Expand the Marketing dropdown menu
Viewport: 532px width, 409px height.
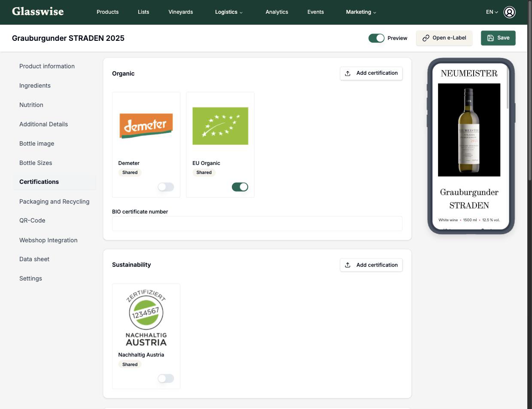pyautogui.click(x=361, y=12)
